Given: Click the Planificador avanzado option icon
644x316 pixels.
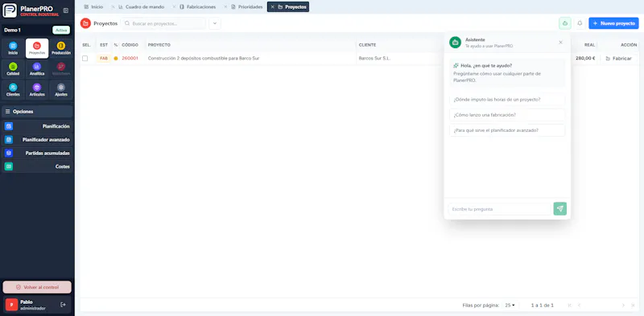Looking at the screenshot, I should pos(9,140).
